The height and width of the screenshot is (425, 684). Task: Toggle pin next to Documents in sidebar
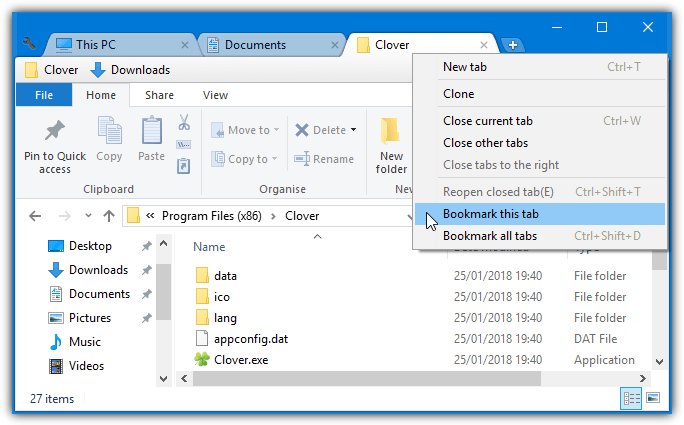coord(147,294)
